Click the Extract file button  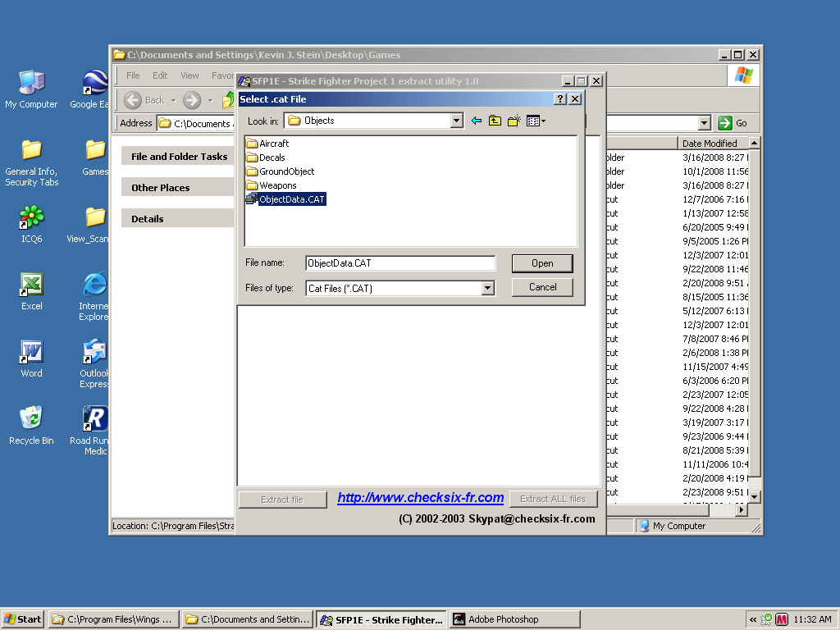coord(282,500)
